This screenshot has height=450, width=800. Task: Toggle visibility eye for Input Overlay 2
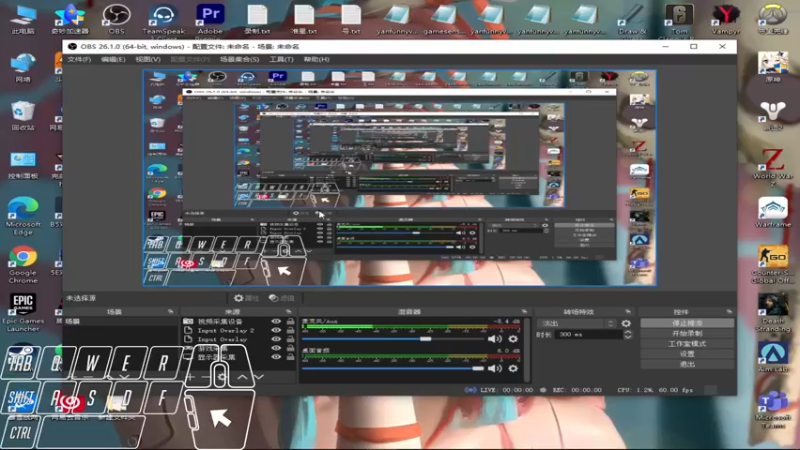tap(276, 330)
